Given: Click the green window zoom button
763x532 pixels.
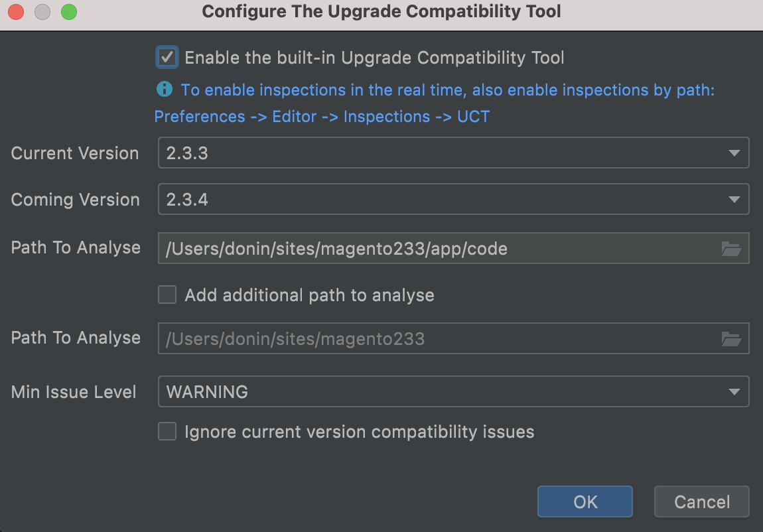Looking at the screenshot, I should tap(68, 12).
